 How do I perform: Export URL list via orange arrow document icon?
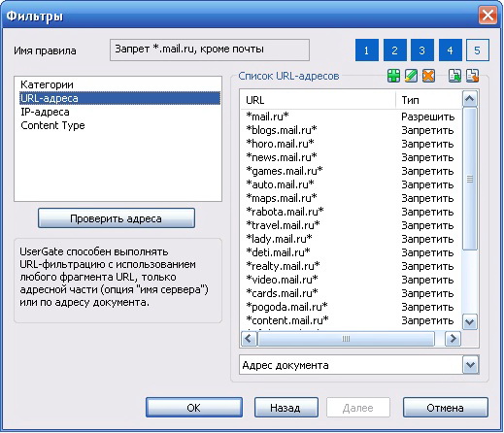pos(472,76)
